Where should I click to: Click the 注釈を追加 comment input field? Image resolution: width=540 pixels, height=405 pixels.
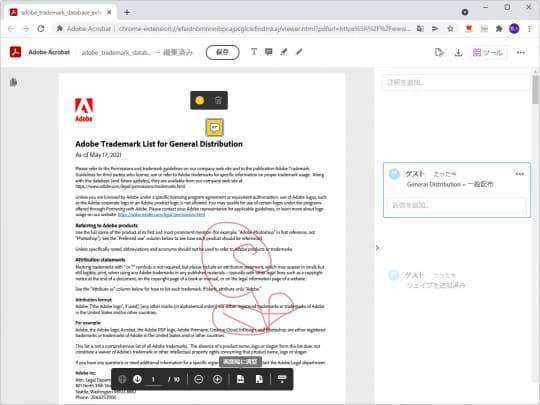tap(456, 83)
